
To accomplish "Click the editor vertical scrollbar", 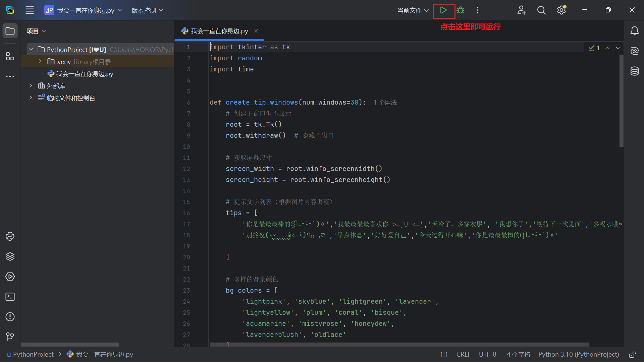I will click(621, 101).
